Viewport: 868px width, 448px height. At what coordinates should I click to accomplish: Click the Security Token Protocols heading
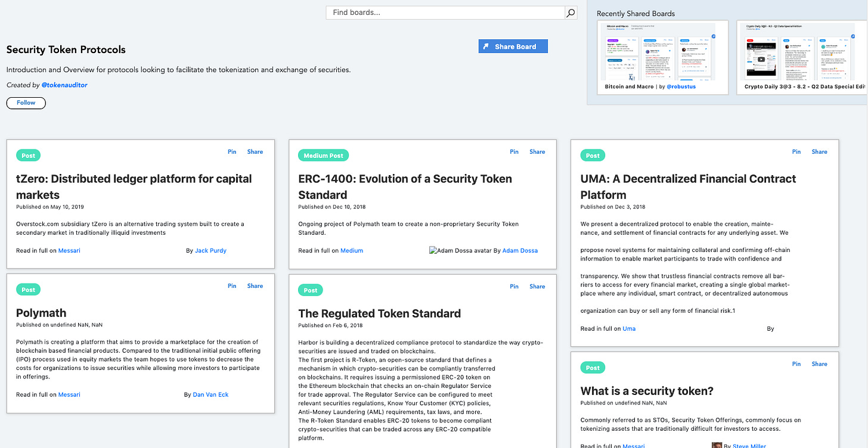(x=66, y=49)
